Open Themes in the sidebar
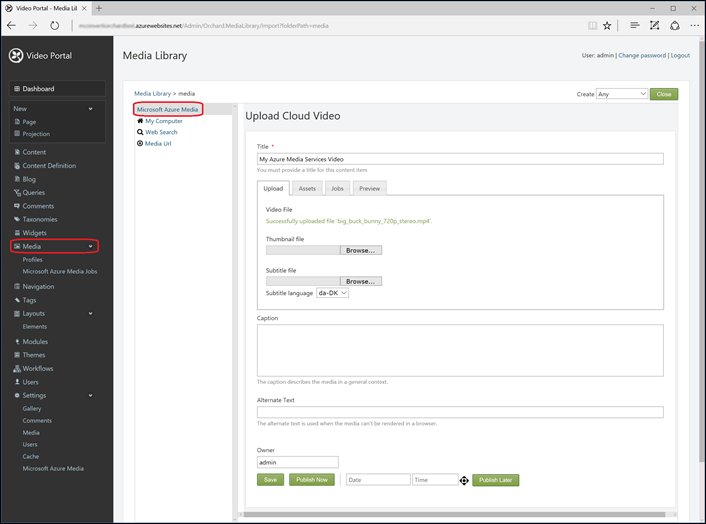The width and height of the screenshot is (706, 524). 34,355
